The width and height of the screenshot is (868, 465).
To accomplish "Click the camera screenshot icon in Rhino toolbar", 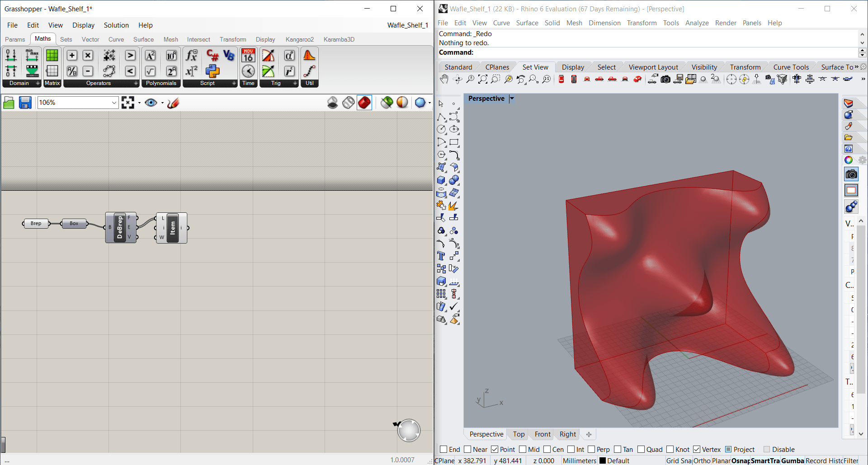I will click(665, 80).
